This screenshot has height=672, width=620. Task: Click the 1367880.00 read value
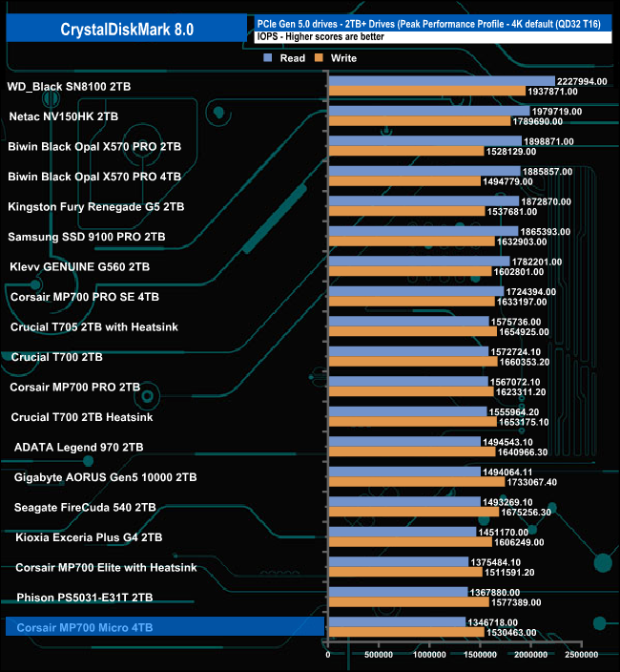tap(494, 592)
